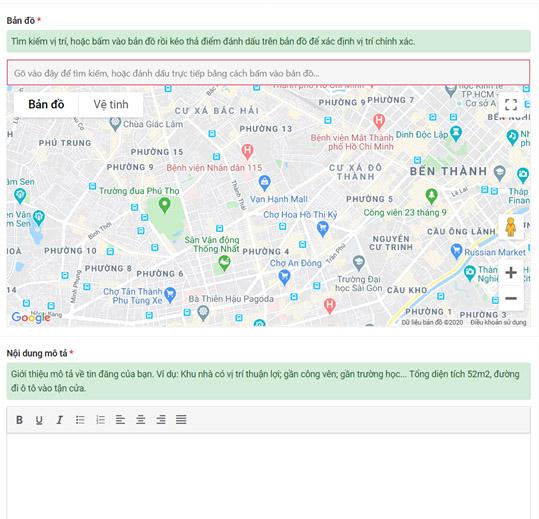The image size is (539, 519).
Task: Click the Trường đua Phú Thọ green pin
Action: pyautogui.click(x=165, y=205)
